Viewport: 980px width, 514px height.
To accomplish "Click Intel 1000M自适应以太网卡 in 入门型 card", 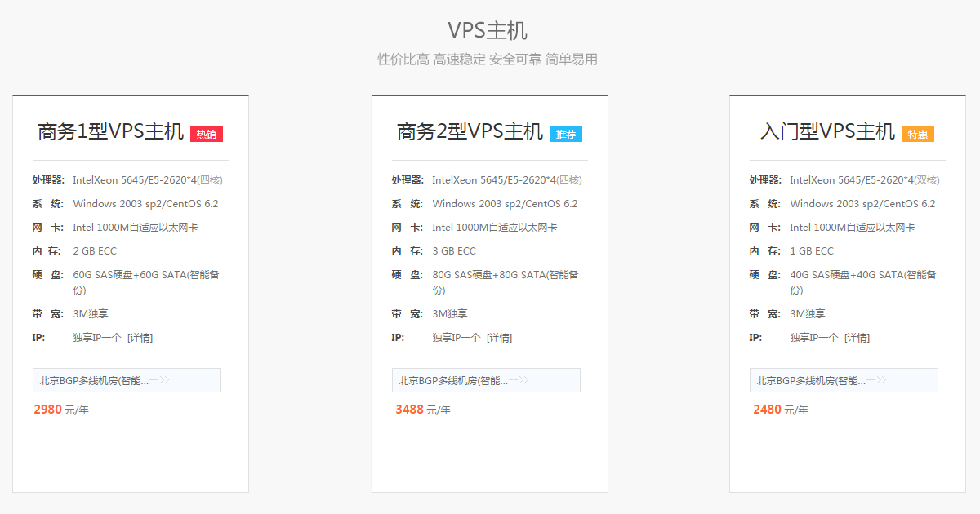I will pyautogui.click(x=853, y=228).
